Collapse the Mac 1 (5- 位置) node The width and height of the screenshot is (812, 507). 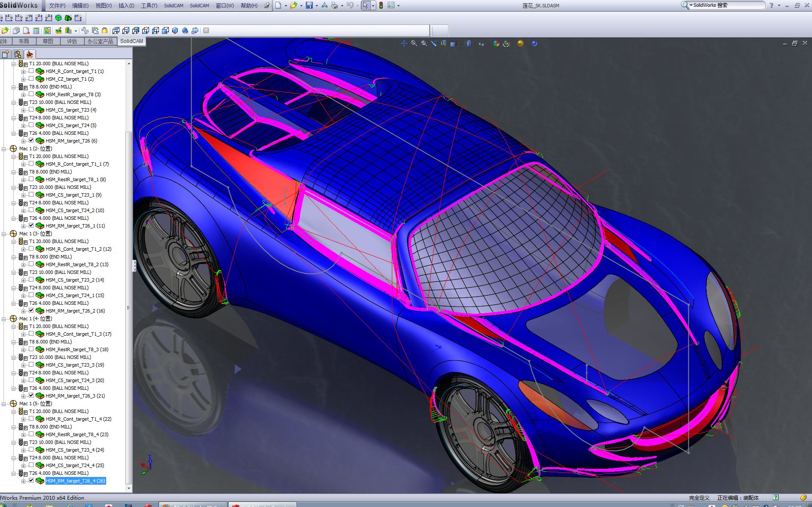click(4, 404)
